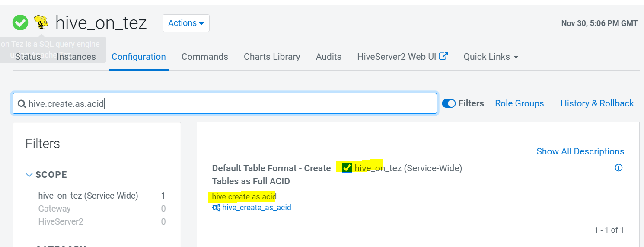Click the external link icon beside HiveServer2 Web UI

443,56
